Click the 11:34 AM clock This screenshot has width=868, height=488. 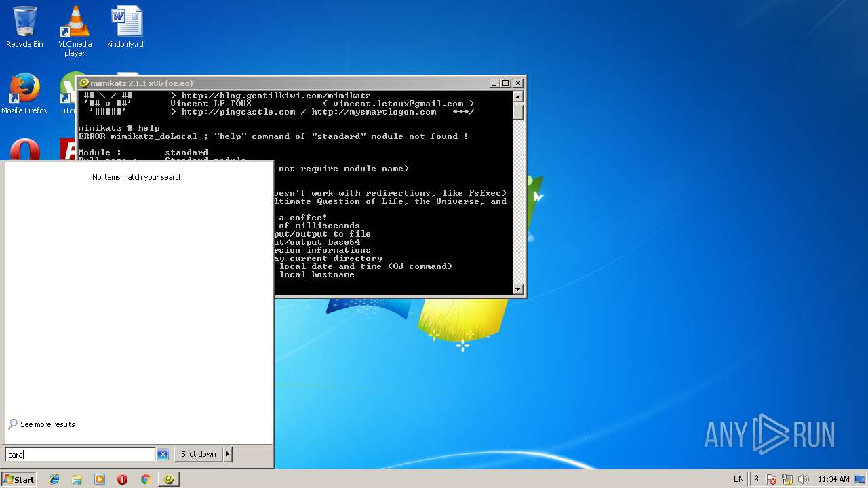click(x=833, y=479)
